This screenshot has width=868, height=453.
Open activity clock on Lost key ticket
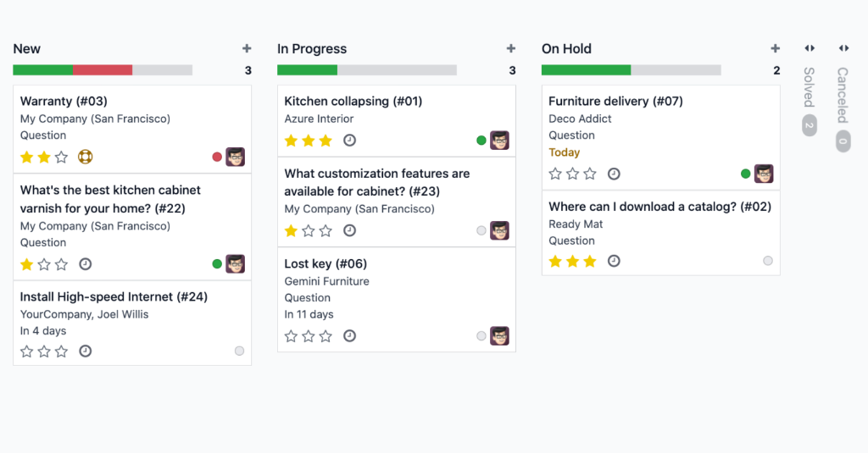[349, 336]
